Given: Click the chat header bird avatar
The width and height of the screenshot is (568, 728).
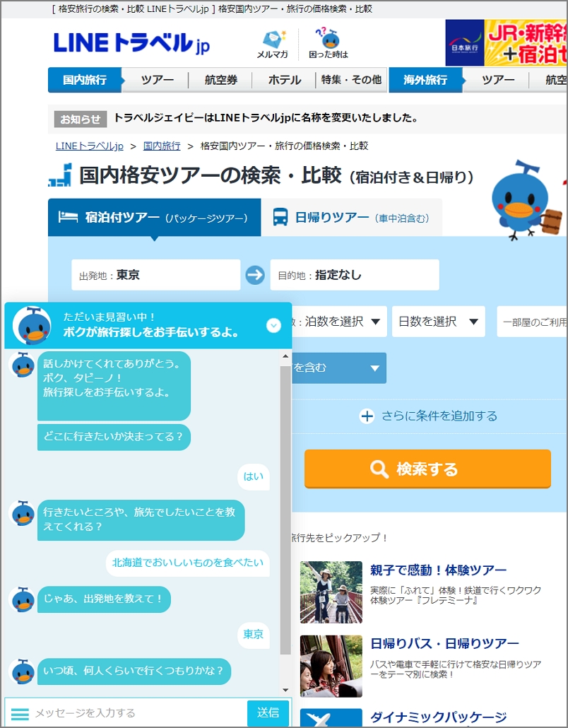Looking at the screenshot, I should pyautogui.click(x=32, y=326).
